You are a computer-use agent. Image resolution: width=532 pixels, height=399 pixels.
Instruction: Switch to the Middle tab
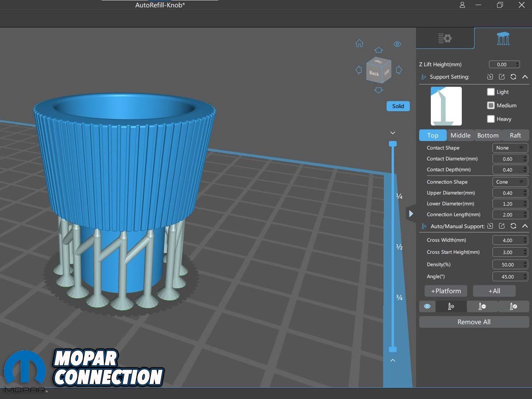point(460,135)
